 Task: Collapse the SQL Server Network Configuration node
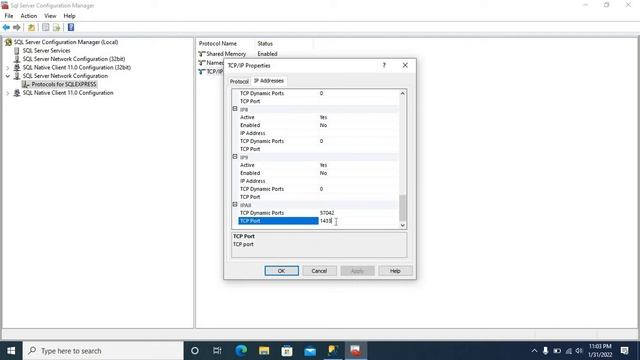point(7,76)
